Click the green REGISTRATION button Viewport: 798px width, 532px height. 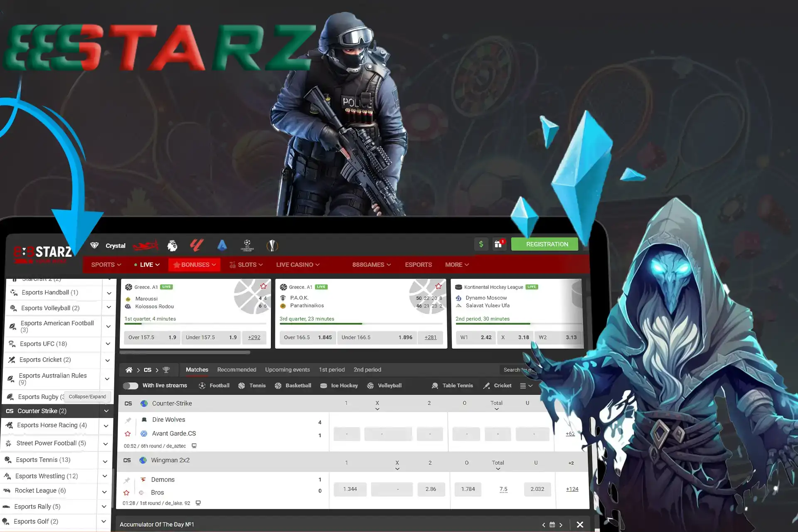pos(544,244)
